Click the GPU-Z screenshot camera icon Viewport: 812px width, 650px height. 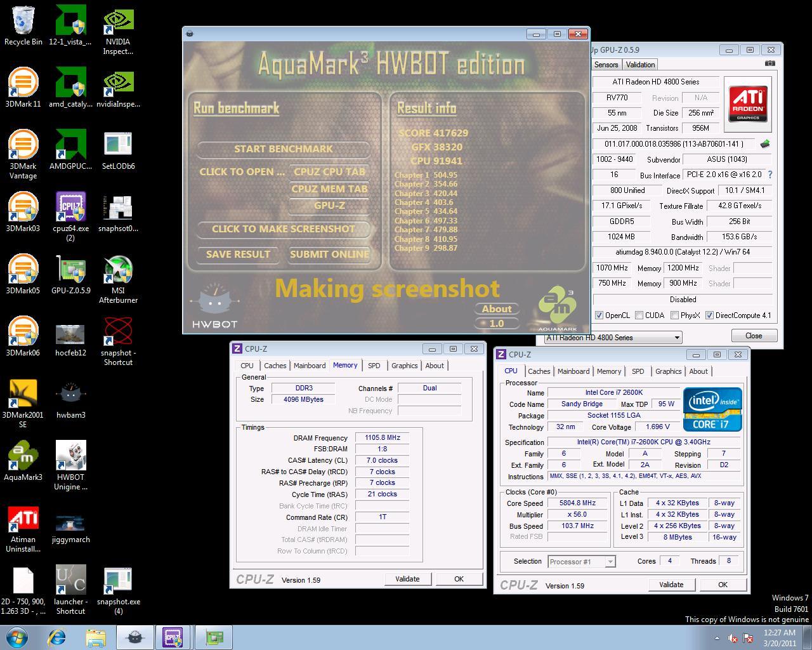coord(769,63)
